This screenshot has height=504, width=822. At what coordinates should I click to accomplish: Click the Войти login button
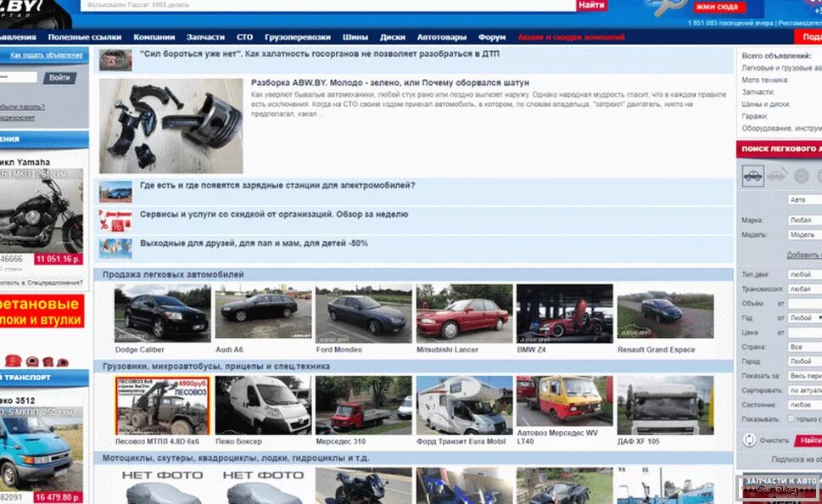coord(59,77)
